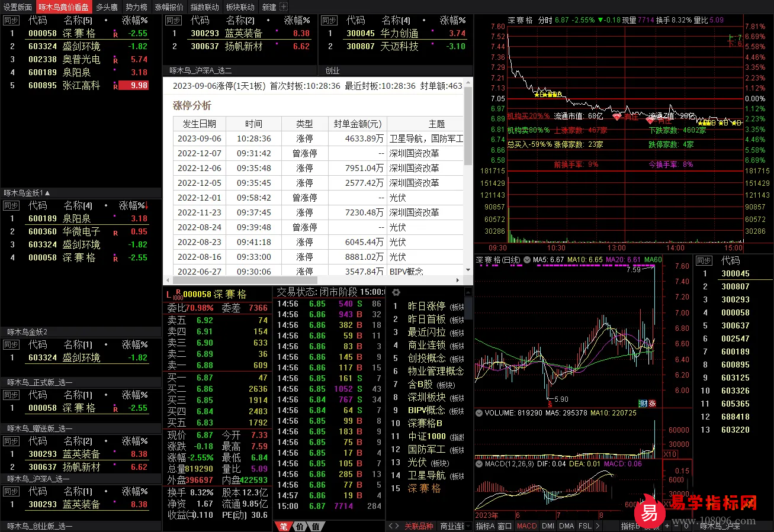Switch to the 板块联动 tab
The image size is (774, 532).
coord(240,7)
